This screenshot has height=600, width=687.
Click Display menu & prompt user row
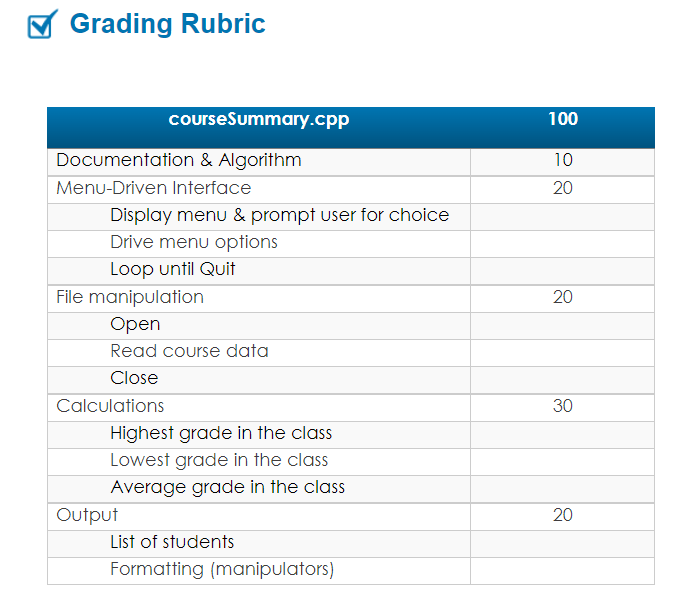(x=351, y=217)
